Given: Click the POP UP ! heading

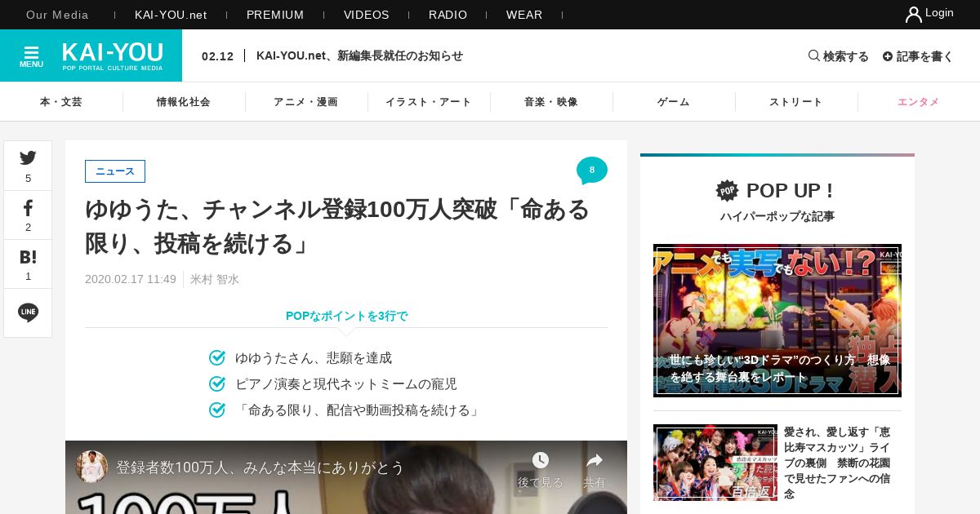Looking at the screenshot, I should click(790, 191).
